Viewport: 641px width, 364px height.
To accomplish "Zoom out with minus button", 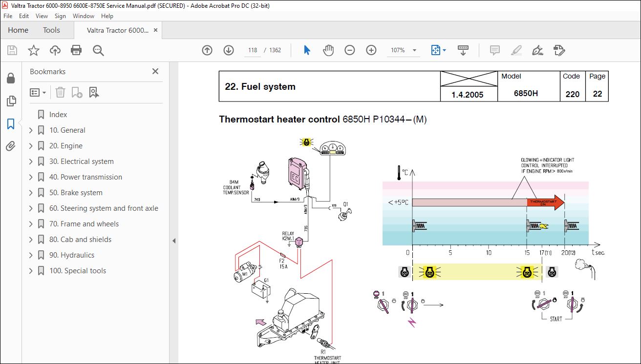I will 350,50.
